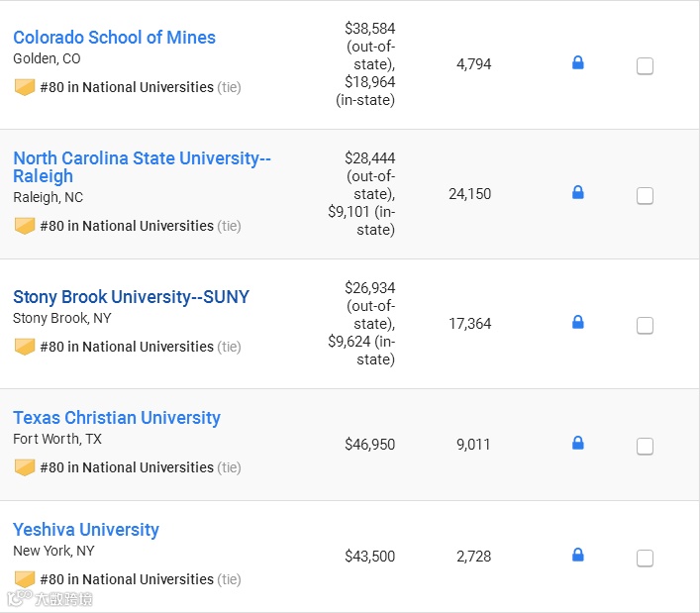Viewport: 700px width, 613px height.
Task: Open the Colorado School of Mines link
Action: coord(114,38)
